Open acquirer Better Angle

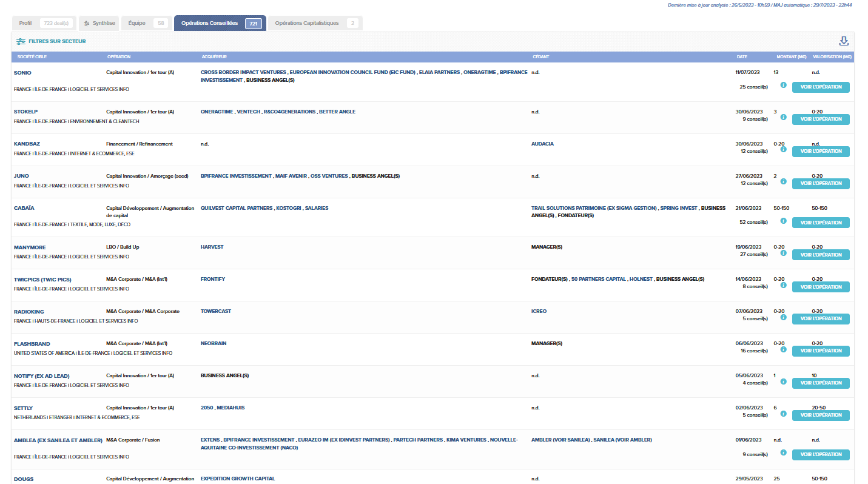coord(337,112)
